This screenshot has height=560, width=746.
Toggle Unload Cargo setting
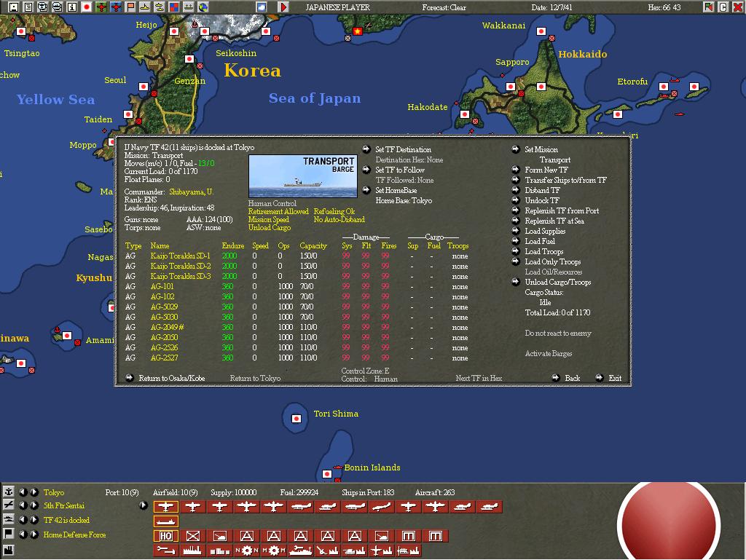[x=270, y=228]
